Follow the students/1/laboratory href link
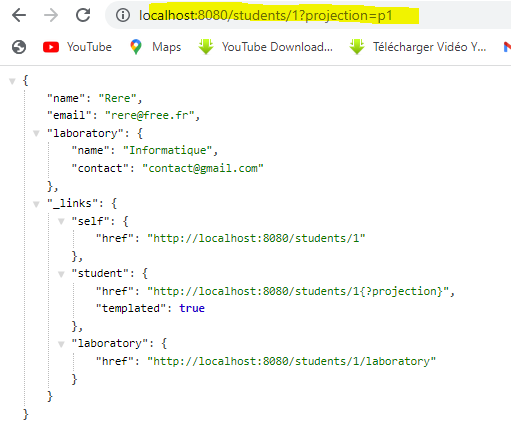511x428 pixels. tap(292, 361)
